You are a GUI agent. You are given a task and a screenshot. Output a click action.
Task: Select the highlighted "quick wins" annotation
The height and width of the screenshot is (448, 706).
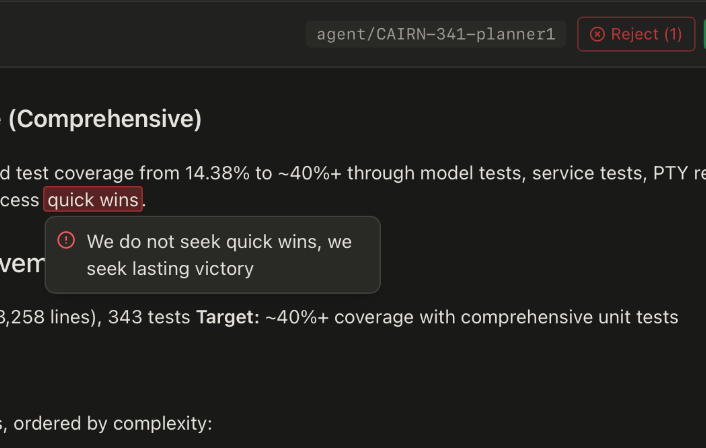[93, 199]
